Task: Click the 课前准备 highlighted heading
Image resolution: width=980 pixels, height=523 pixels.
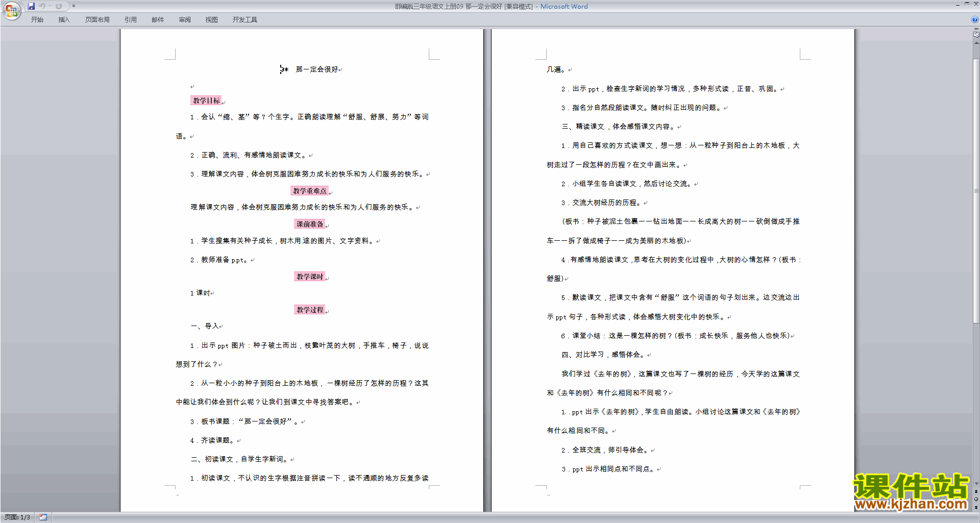Action: point(310,224)
